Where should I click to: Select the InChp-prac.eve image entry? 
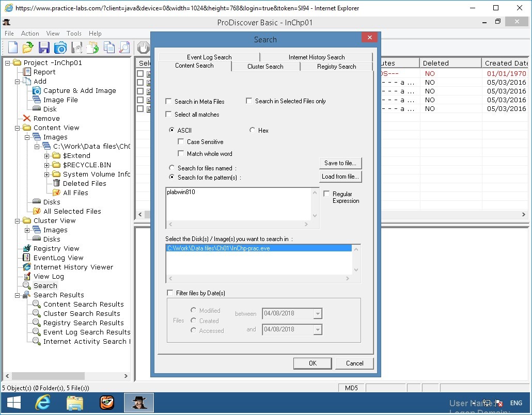tap(259, 248)
